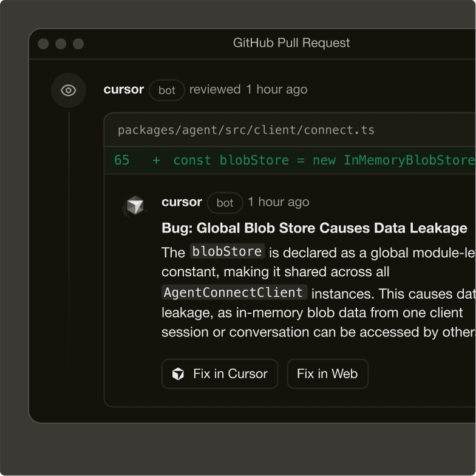The height and width of the screenshot is (476, 476).
Task: Click the inline code 'AgentConnectClient'
Action: [234, 293]
